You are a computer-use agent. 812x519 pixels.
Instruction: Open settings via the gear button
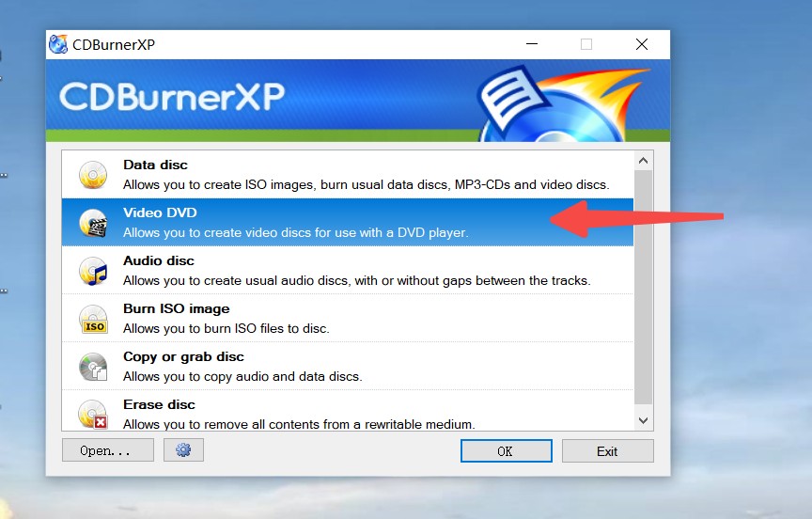183,450
